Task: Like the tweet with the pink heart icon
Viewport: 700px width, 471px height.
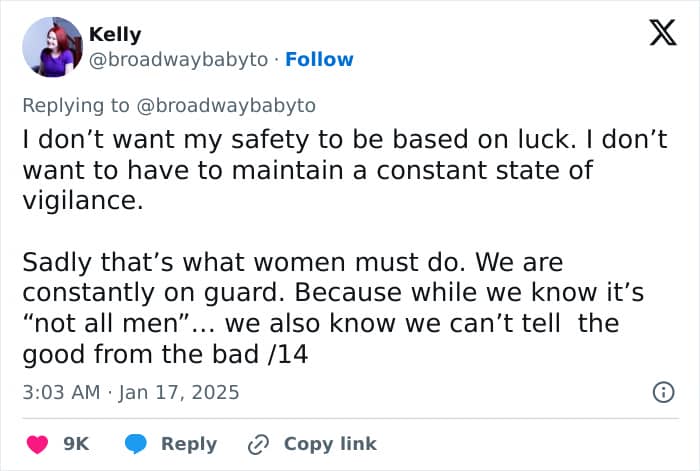Action: tap(37, 444)
